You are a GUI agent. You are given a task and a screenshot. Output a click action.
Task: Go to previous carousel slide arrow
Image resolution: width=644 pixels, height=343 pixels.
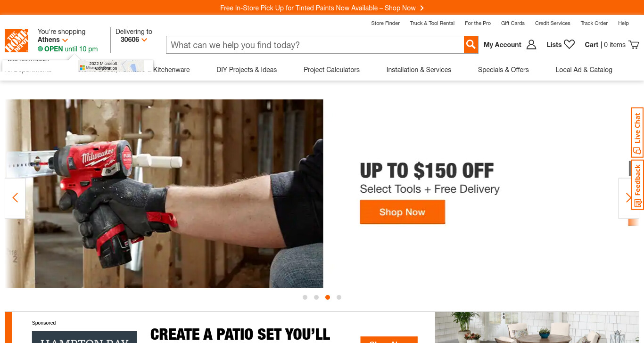coord(15,198)
